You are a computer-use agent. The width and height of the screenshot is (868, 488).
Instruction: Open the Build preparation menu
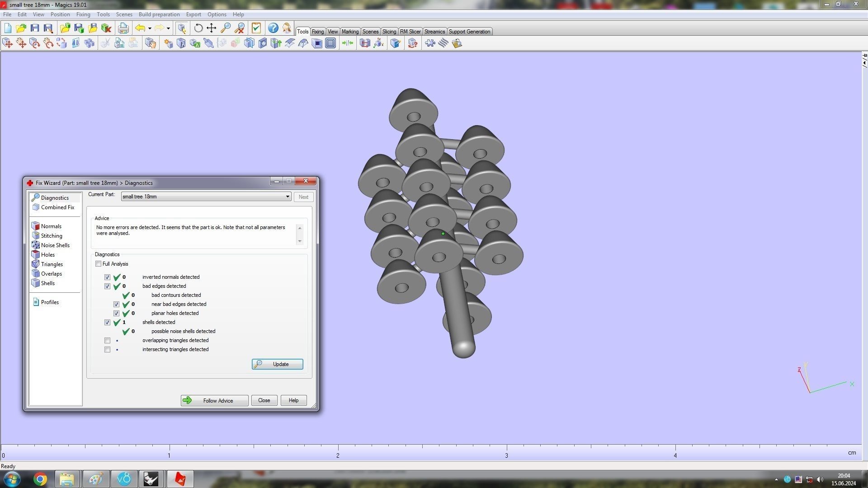click(x=159, y=14)
